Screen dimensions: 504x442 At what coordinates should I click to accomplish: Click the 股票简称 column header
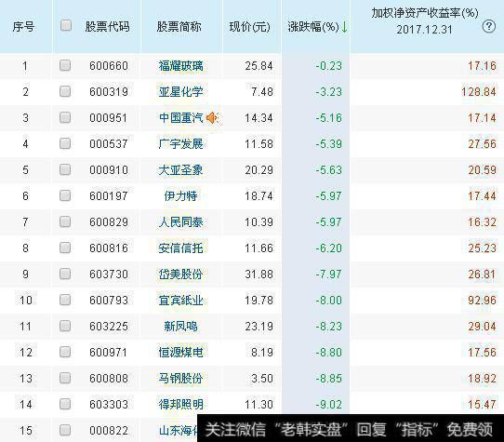179,27
